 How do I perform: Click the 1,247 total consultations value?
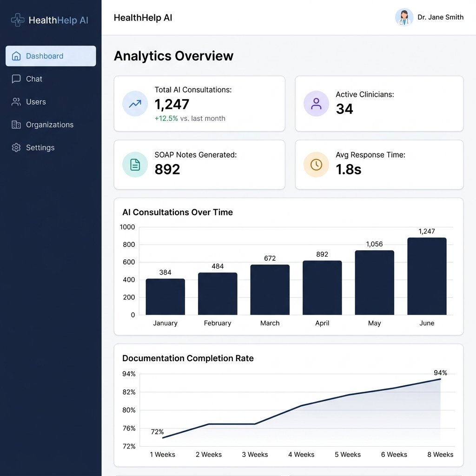172,105
